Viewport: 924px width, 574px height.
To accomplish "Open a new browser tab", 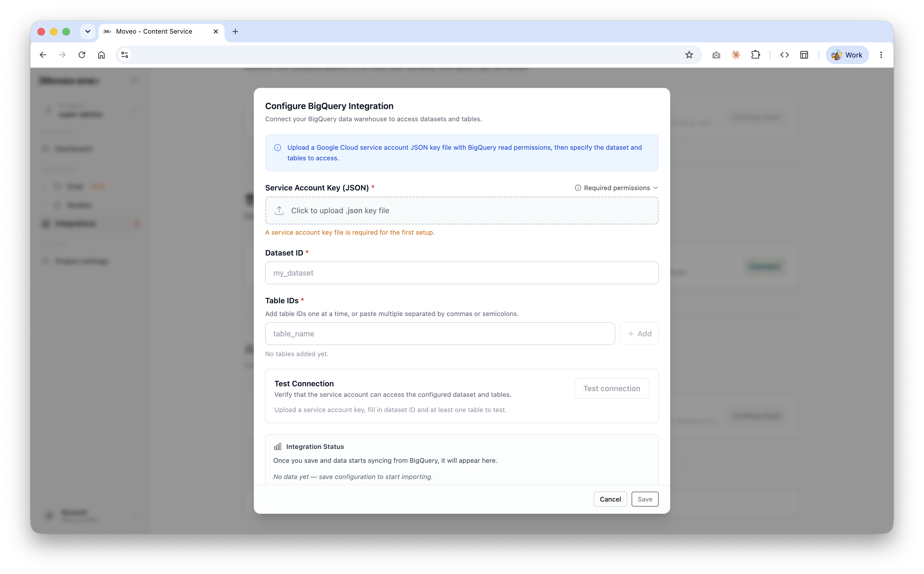I will pos(235,31).
